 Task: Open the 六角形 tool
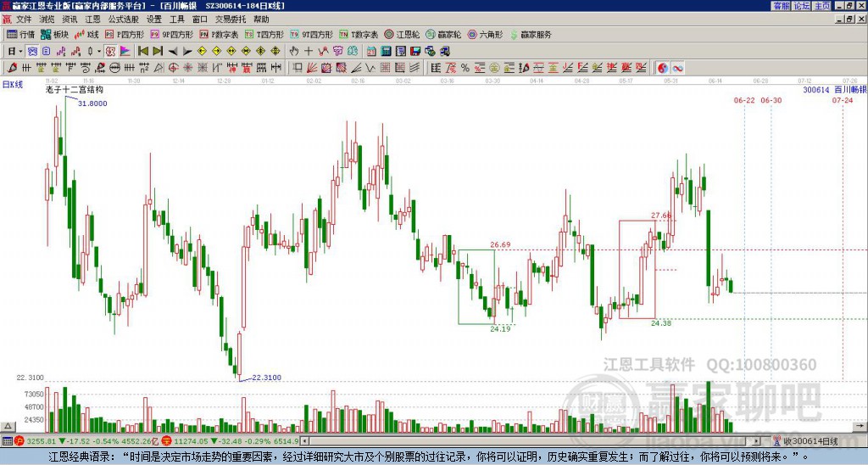pyautogui.click(x=485, y=34)
